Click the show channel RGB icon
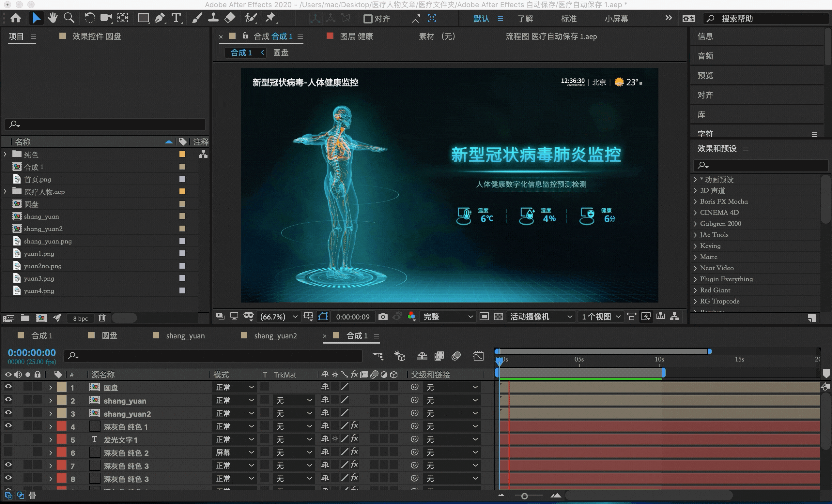Image resolution: width=832 pixels, height=504 pixels. pos(411,317)
